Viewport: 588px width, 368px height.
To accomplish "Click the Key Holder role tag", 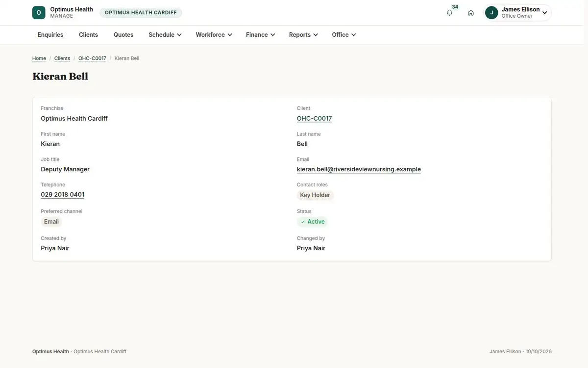I will (x=315, y=195).
